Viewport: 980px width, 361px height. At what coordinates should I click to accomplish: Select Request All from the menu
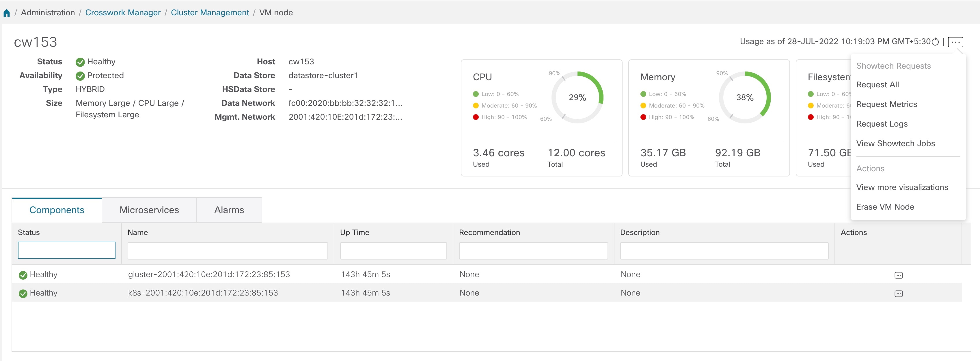pos(878,85)
